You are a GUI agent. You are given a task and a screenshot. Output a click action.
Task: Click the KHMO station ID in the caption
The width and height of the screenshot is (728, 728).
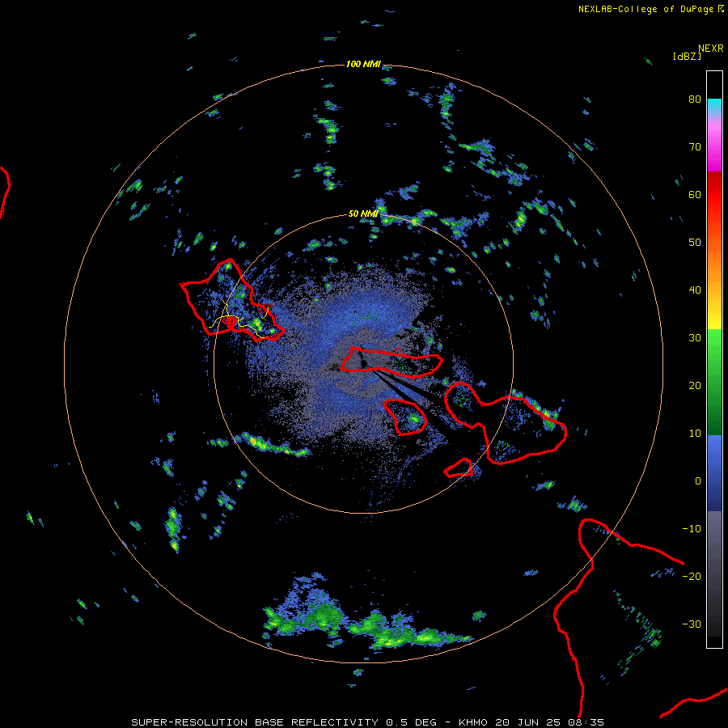pyautogui.click(x=473, y=722)
